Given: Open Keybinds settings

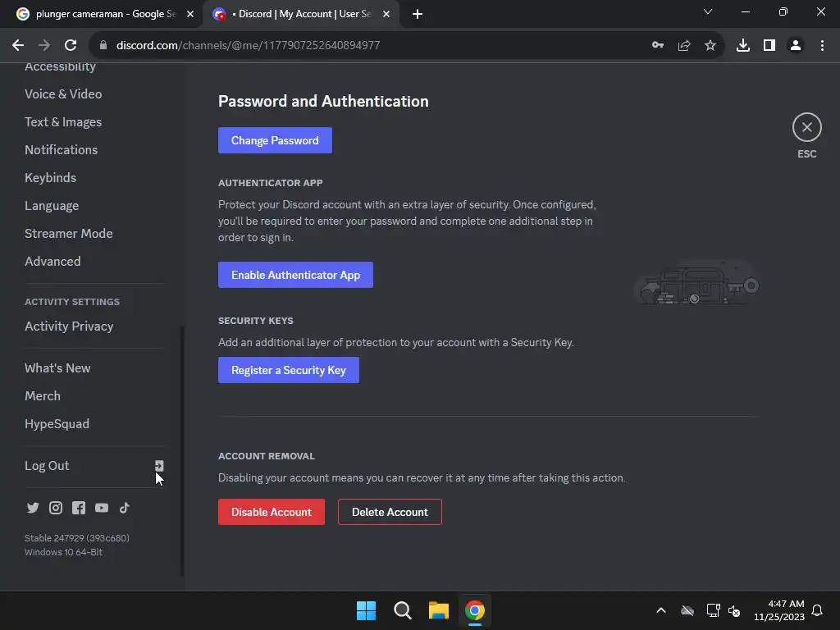Looking at the screenshot, I should [x=50, y=178].
